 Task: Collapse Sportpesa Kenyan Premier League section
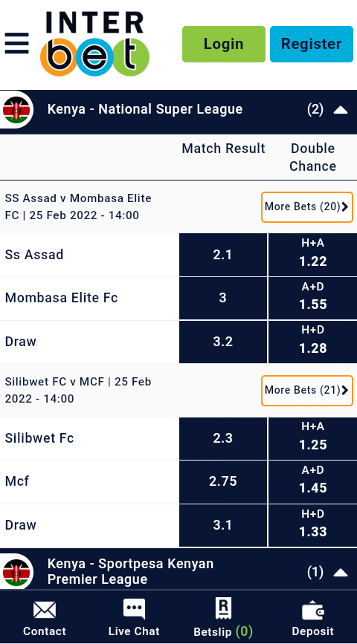click(x=341, y=572)
